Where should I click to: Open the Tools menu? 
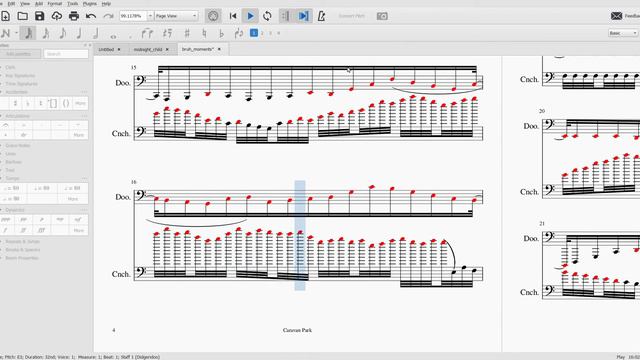[x=73, y=4]
